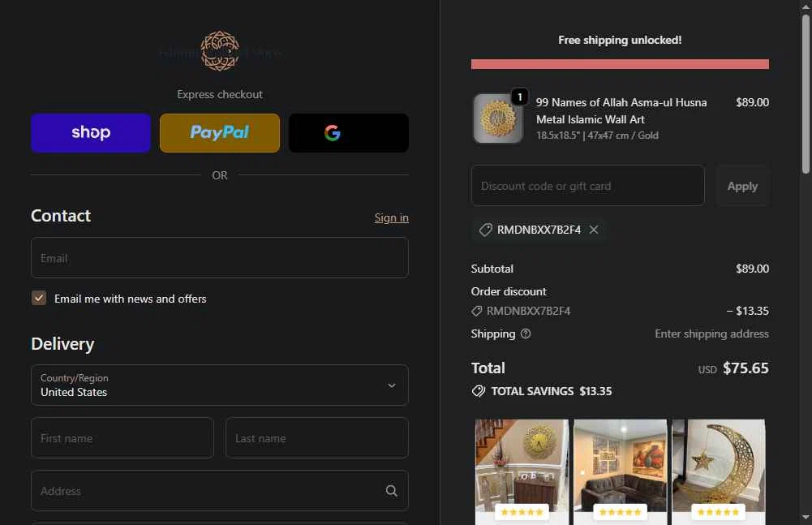Image resolution: width=812 pixels, height=525 pixels.
Task: Pay with Google Pay button
Action: (x=349, y=133)
